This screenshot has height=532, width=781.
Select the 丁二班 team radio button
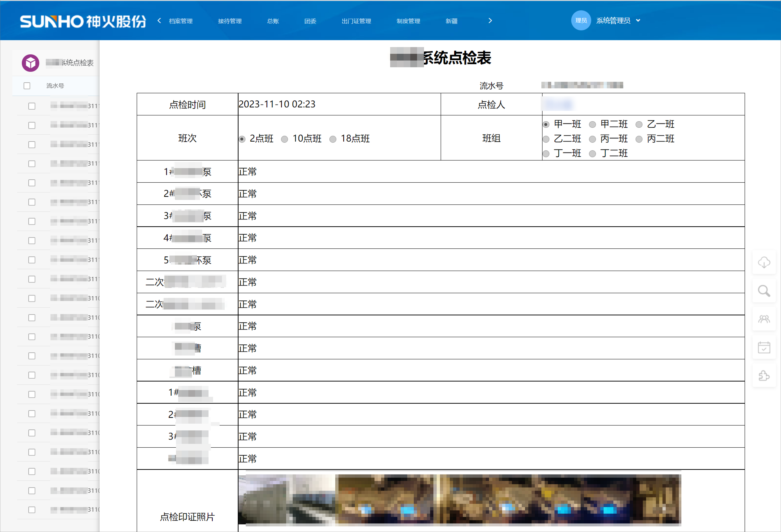[x=592, y=154]
